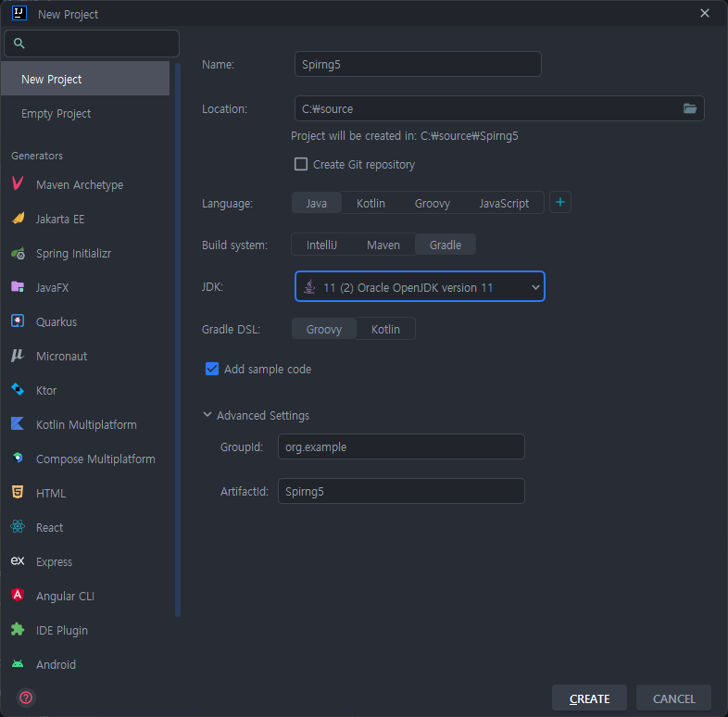Click the HTML5 generator icon

click(18, 492)
